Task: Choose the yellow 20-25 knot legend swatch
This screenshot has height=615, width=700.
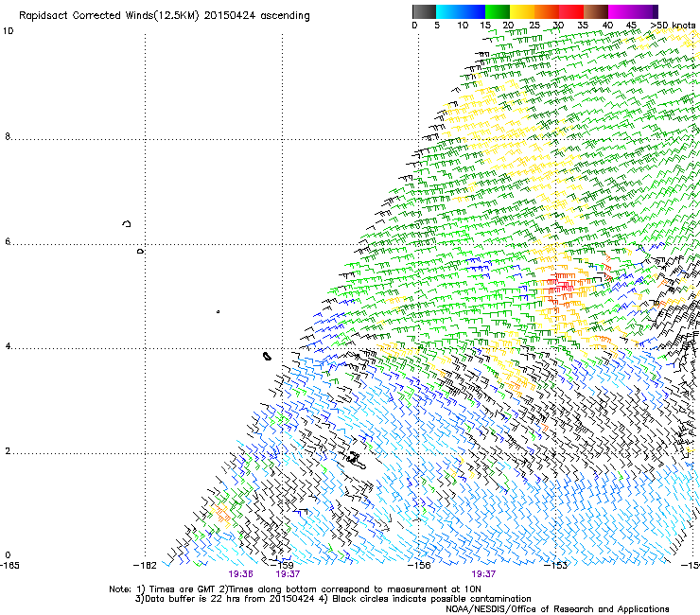Action: point(522,11)
